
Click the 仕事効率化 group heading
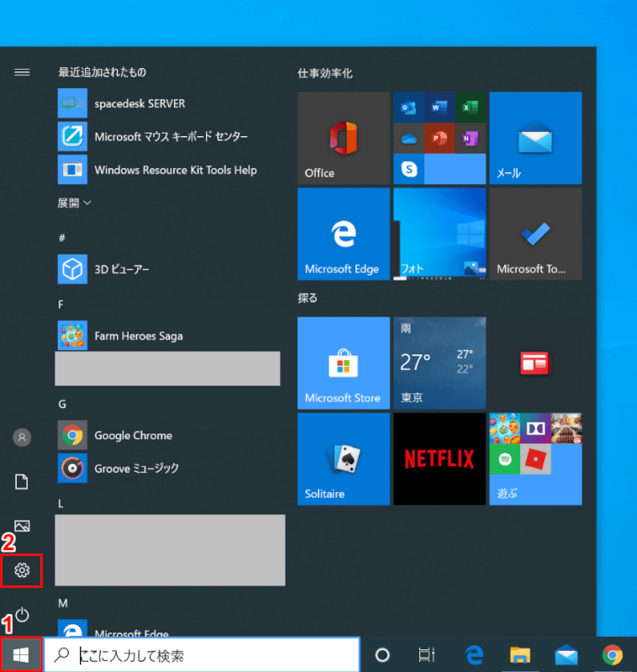(x=325, y=73)
